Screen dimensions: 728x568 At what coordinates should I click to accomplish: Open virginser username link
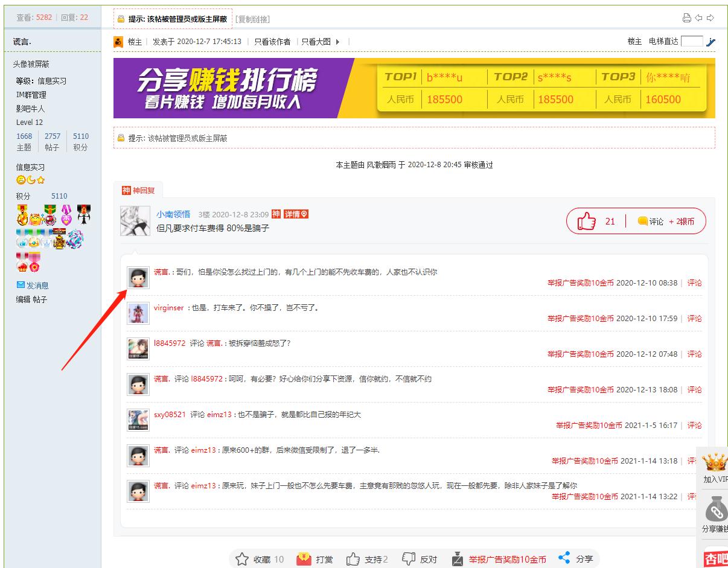168,308
